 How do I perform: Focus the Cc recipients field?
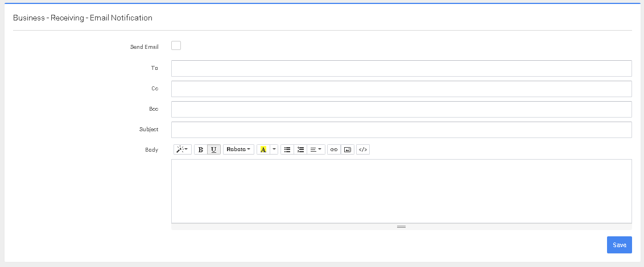(401, 89)
